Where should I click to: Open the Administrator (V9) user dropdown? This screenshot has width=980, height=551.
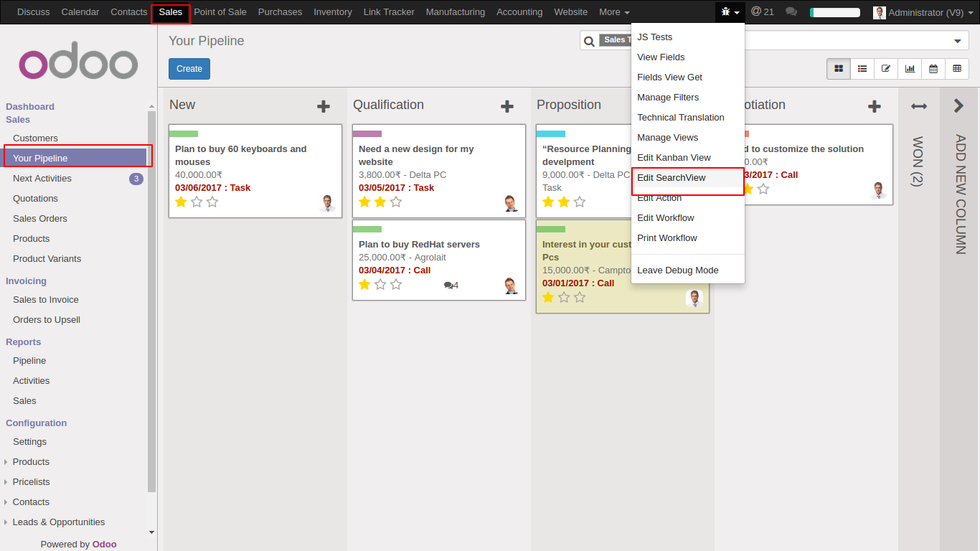tap(922, 12)
